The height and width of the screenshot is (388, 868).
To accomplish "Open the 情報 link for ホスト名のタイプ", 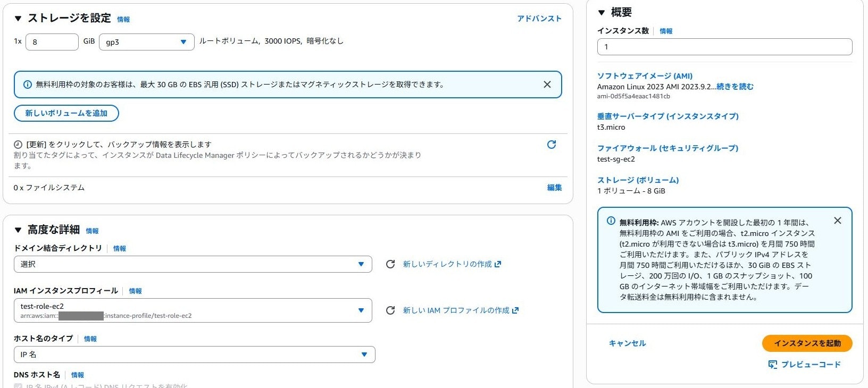I will click(90, 339).
